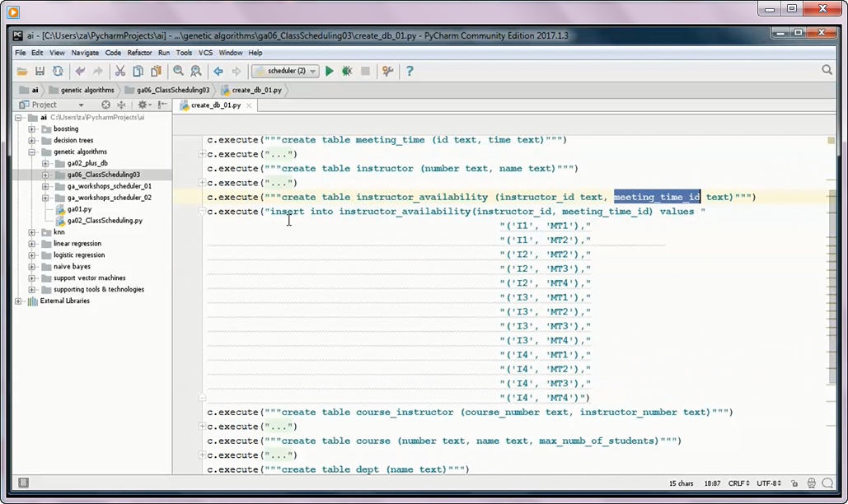Image resolution: width=848 pixels, height=504 pixels.
Task: Redo with the right curved arrow
Action: click(98, 71)
